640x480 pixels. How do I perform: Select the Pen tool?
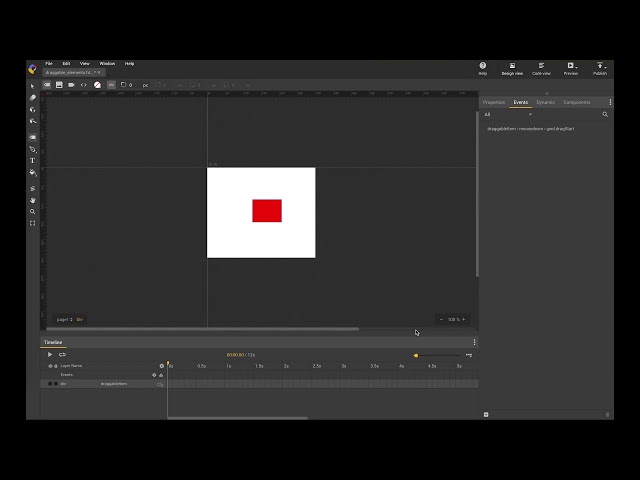click(x=33, y=149)
